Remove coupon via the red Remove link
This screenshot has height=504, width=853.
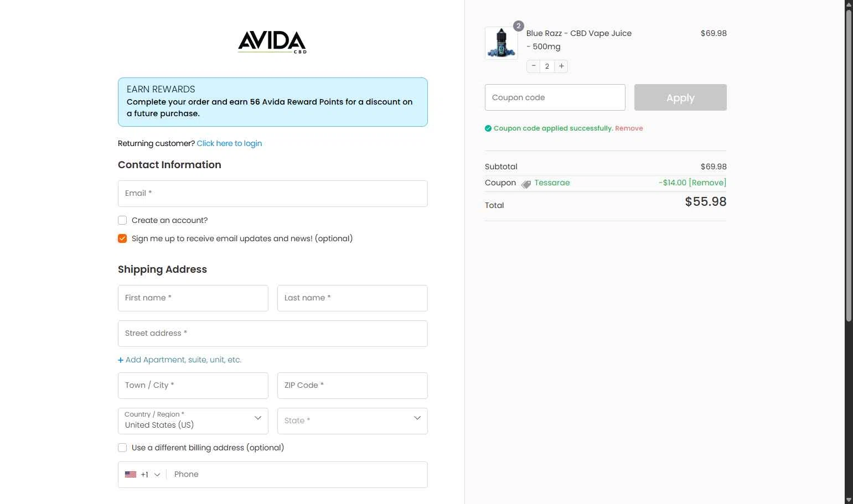tap(629, 128)
